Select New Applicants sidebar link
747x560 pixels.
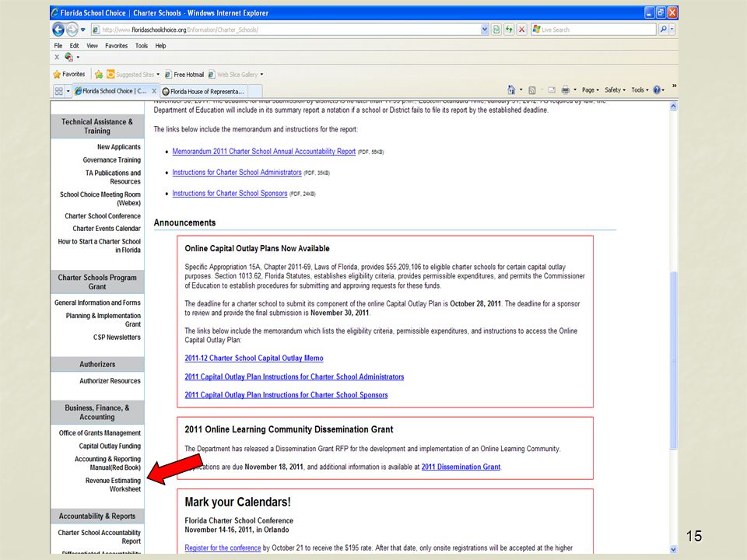point(118,147)
